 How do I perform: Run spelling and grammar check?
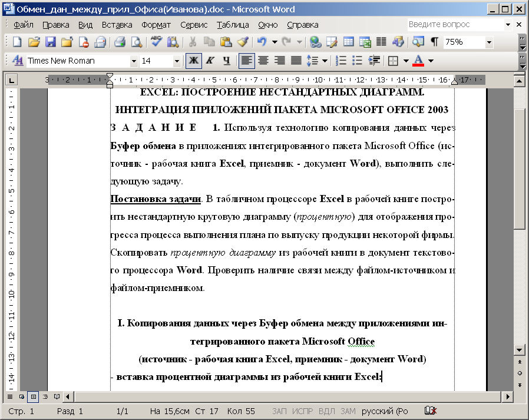[156, 42]
